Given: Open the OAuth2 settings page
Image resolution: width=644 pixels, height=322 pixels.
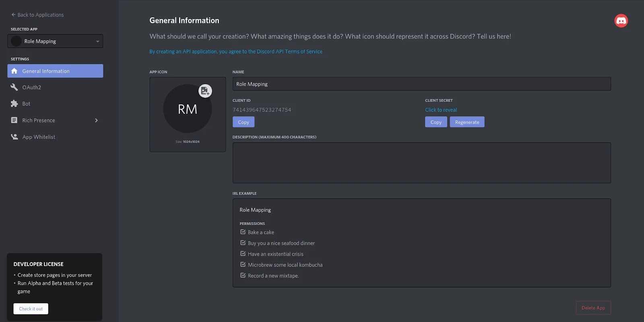Looking at the screenshot, I should pos(32,87).
